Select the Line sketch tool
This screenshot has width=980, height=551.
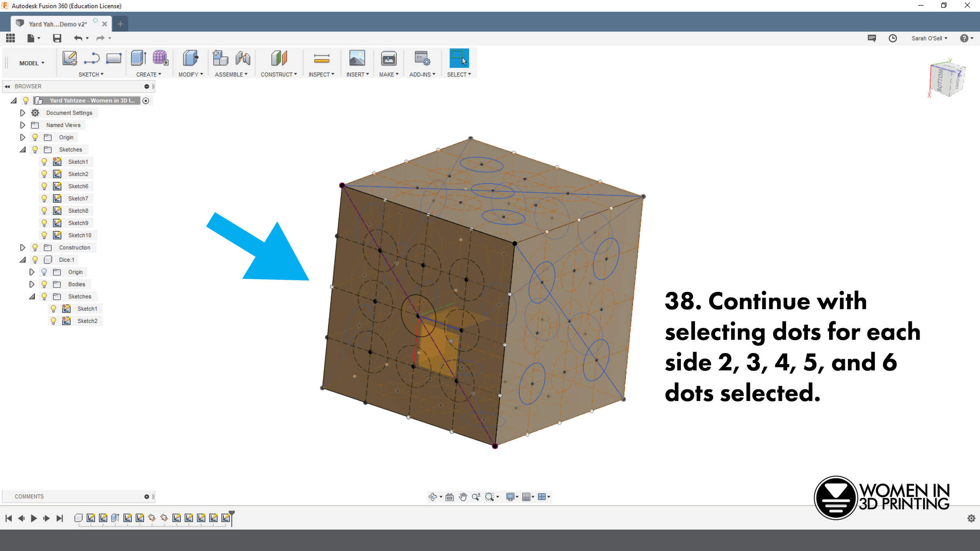tap(92, 58)
